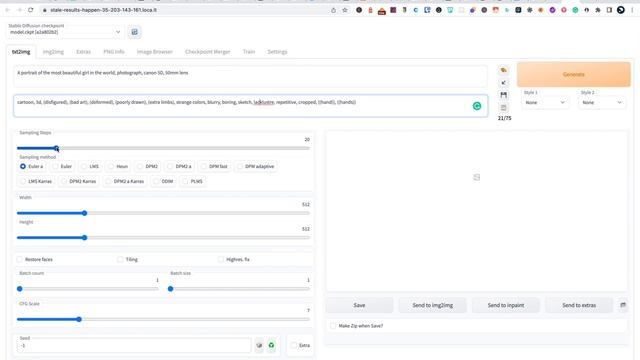Select the Heun sampling method
The width and height of the screenshot is (640, 360).
(x=118, y=167)
